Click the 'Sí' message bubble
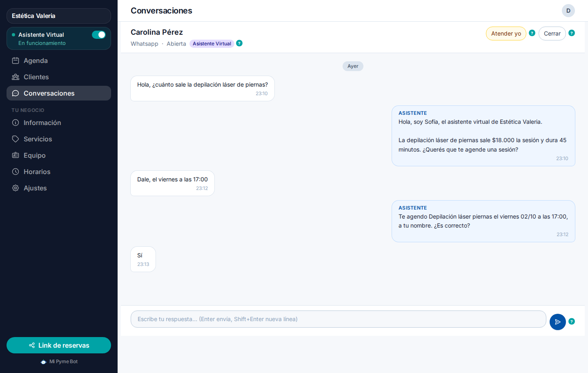The image size is (588, 373). click(x=143, y=259)
